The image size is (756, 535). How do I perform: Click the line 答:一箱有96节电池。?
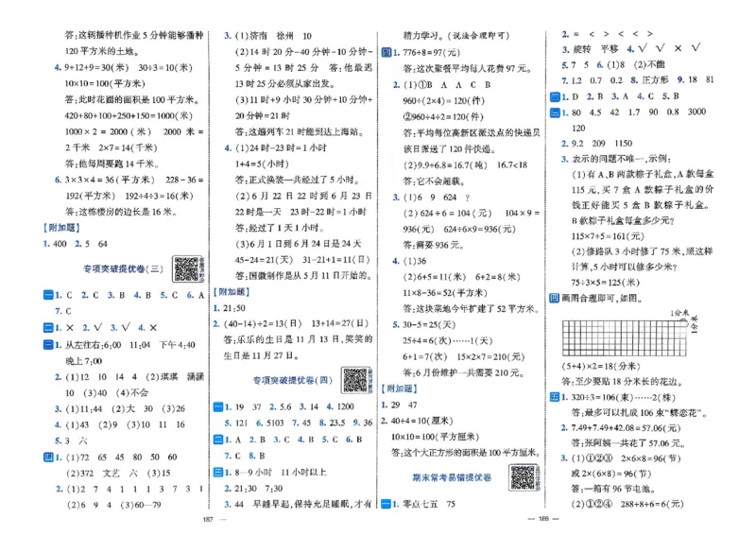[x=613, y=489]
